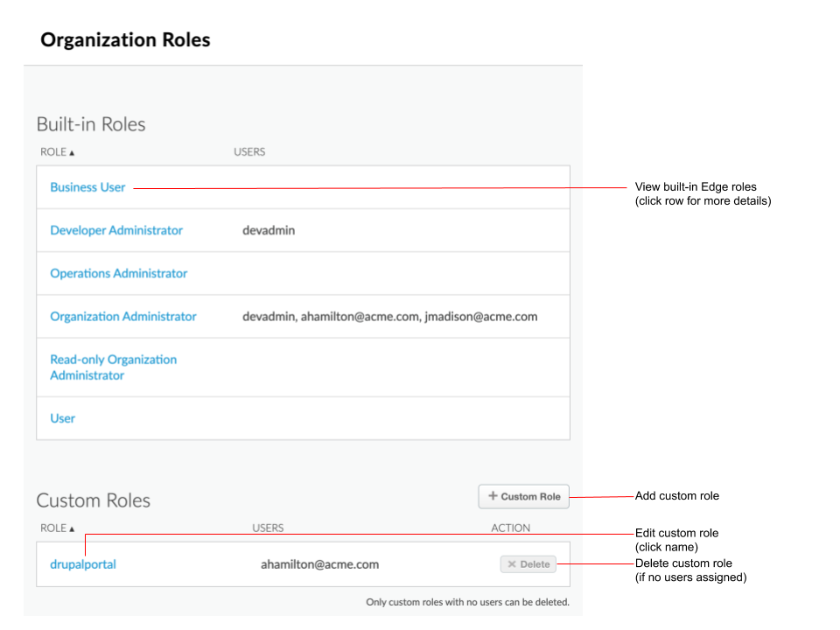Viewport: 840px width, 630px height.
Task: Click the ACTION column header
Action: [x=511, y=528]
